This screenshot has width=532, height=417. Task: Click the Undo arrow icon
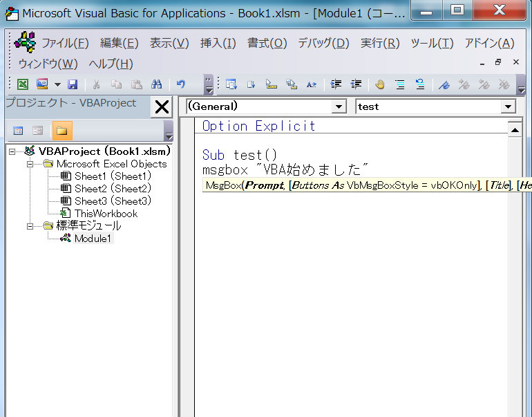click(x=181, y=84)
